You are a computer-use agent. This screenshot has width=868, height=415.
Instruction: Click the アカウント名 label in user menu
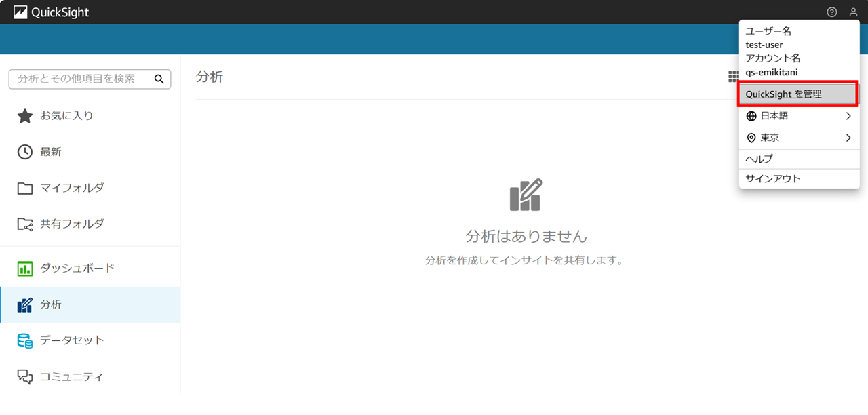pos(773,58)
